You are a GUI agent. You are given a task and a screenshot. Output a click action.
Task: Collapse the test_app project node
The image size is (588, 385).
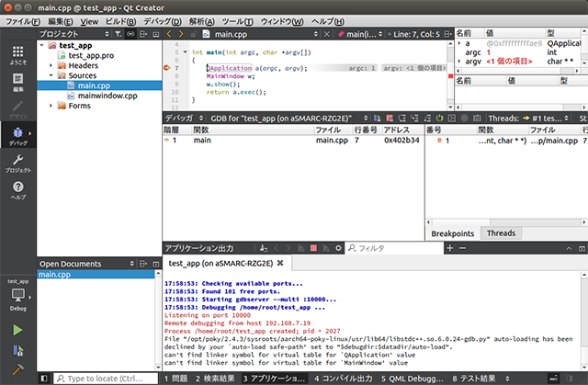tap(41, 45)
